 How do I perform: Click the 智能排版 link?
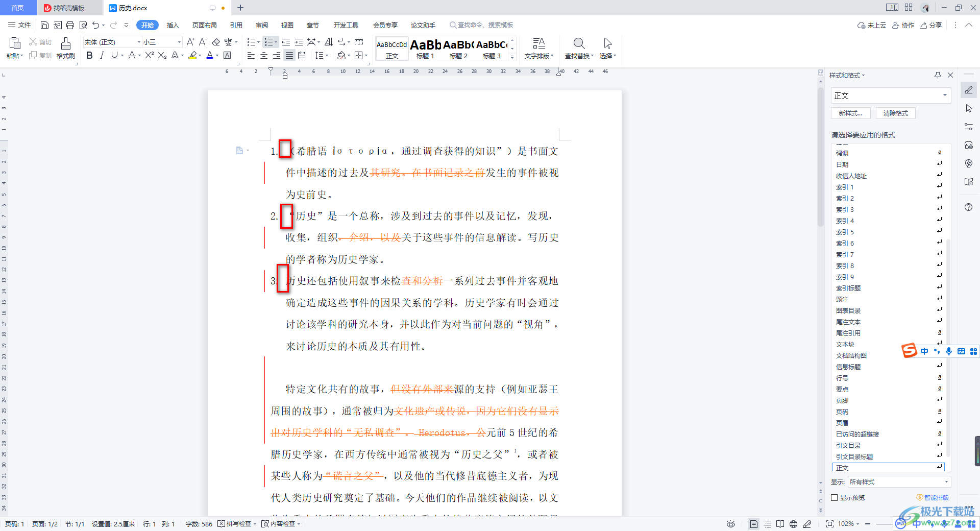coord(933,497)
